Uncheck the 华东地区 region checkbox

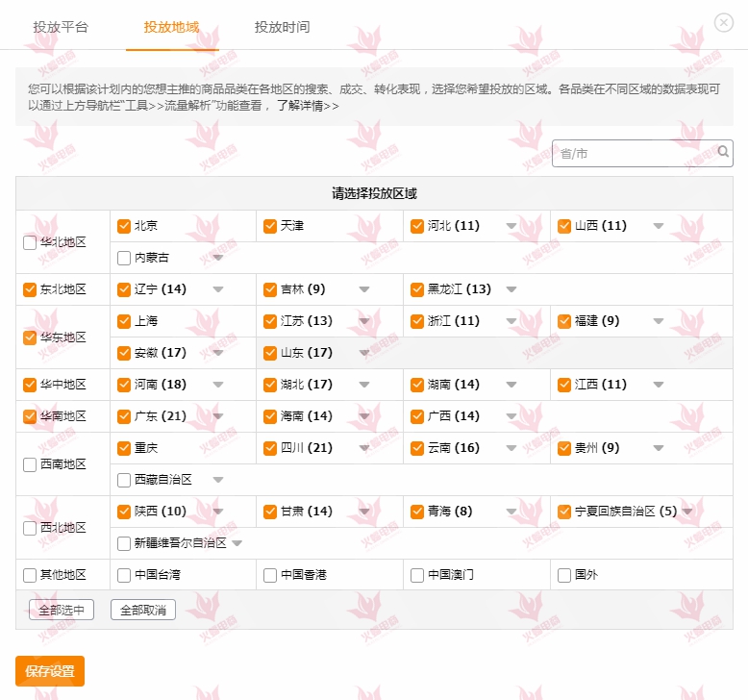[30, 337]
